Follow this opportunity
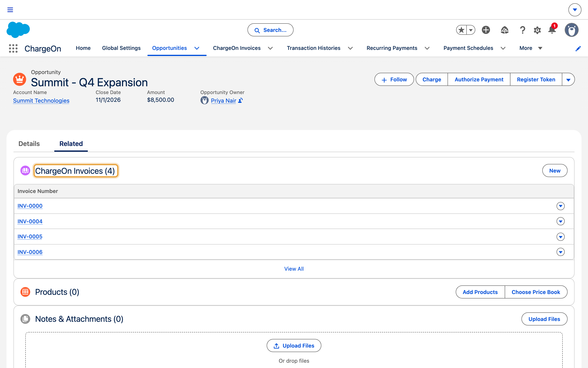Viewport: 588px width, 368px height. [394, 79]
